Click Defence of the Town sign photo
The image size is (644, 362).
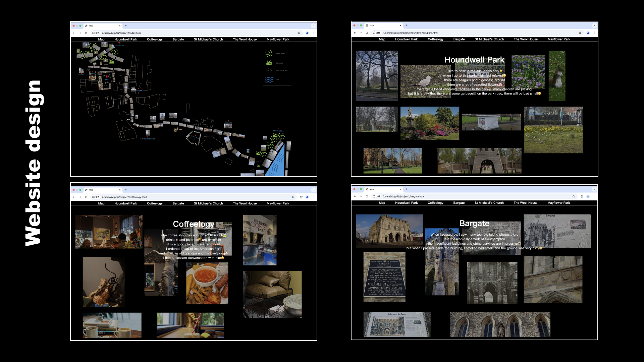click(397, 324)
